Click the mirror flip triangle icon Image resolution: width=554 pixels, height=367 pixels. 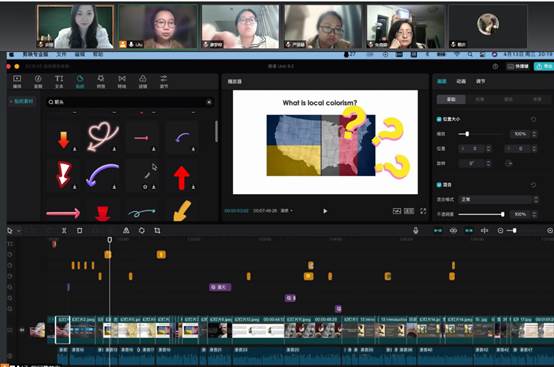tap(126, 231)
